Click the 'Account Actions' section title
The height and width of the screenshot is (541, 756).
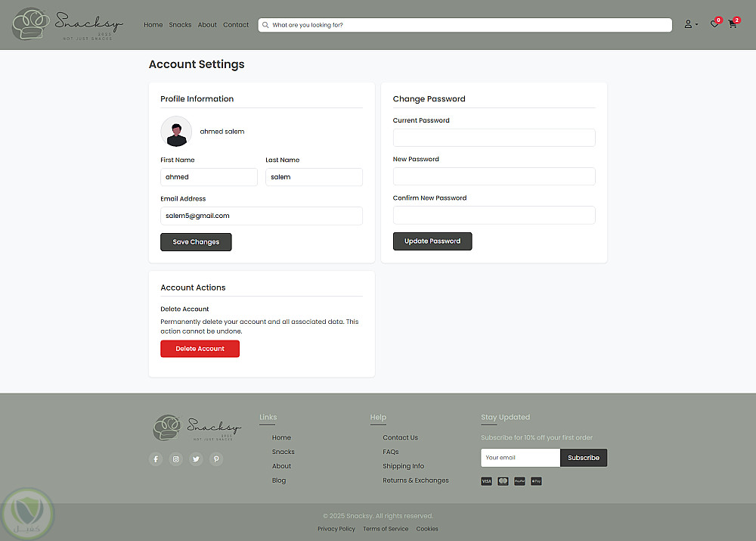[193, 288]
